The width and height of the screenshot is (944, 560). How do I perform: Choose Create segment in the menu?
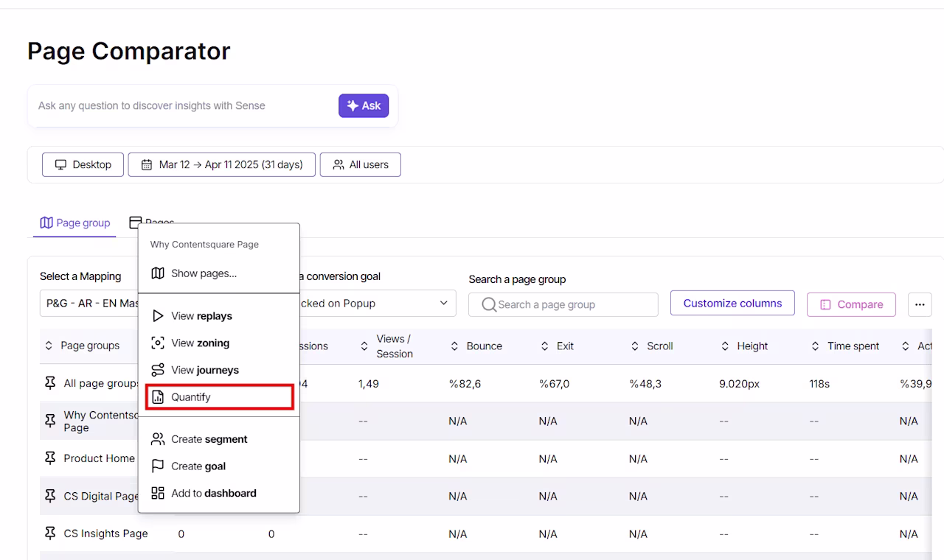pos(219,439)
